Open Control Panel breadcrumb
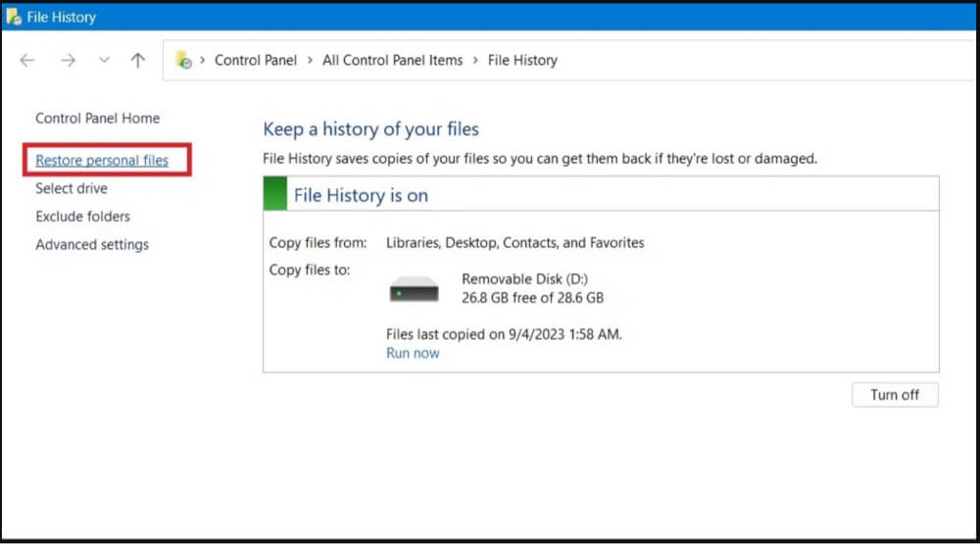 (x=256, y=60)
